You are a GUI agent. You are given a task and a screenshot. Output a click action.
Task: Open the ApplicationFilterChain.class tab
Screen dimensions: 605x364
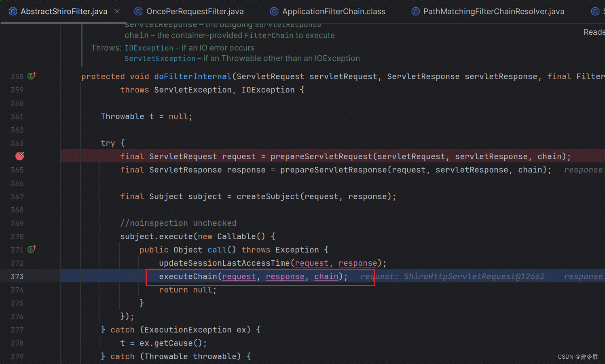[x=334, y=11]
